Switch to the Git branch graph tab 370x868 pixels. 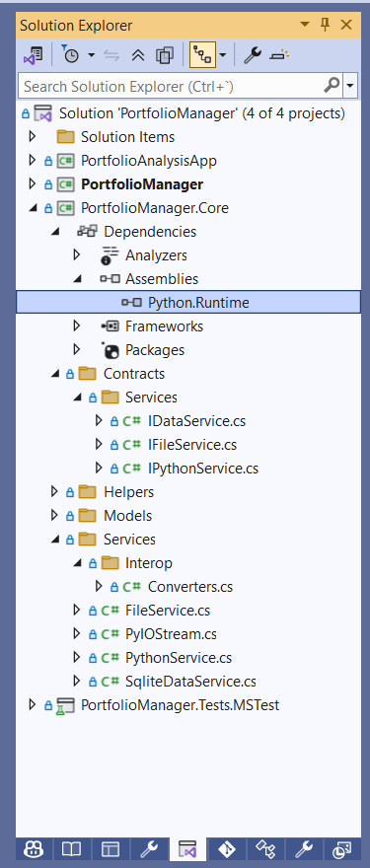coord(265,849)
